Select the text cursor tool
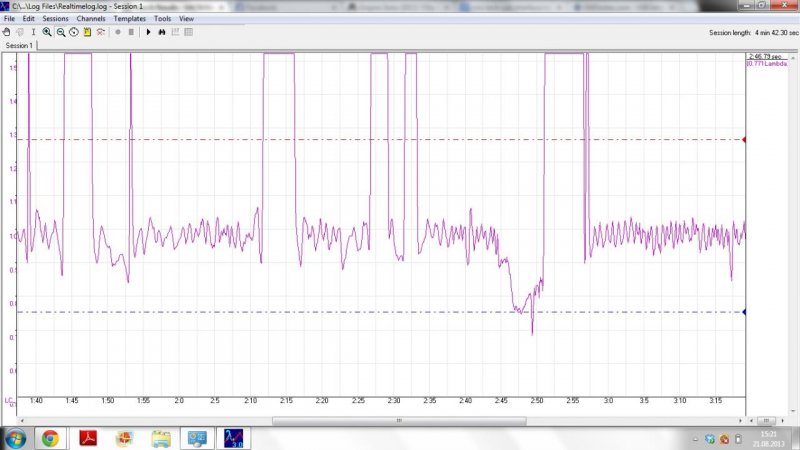Screen dimensions: 800x450 coord(33,32)
